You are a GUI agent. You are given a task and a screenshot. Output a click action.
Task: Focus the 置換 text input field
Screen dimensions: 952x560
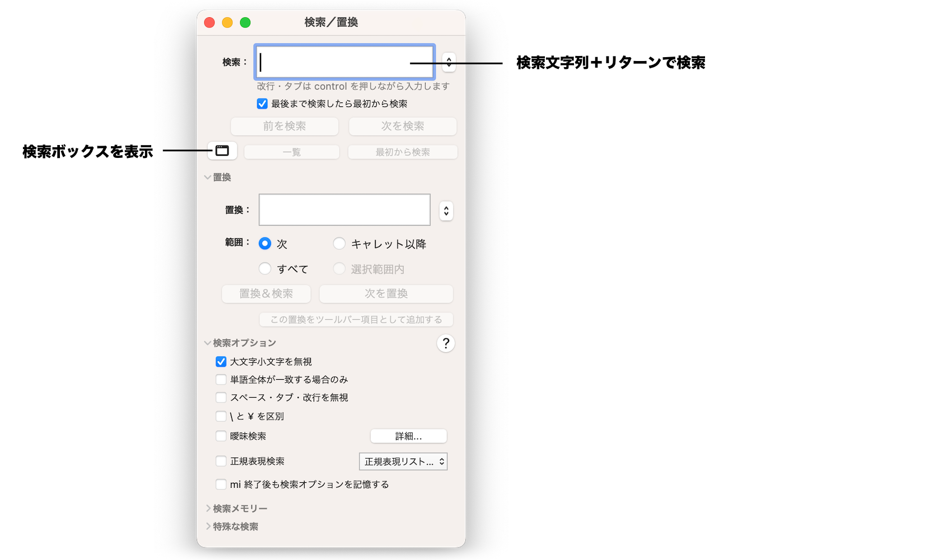344,210
